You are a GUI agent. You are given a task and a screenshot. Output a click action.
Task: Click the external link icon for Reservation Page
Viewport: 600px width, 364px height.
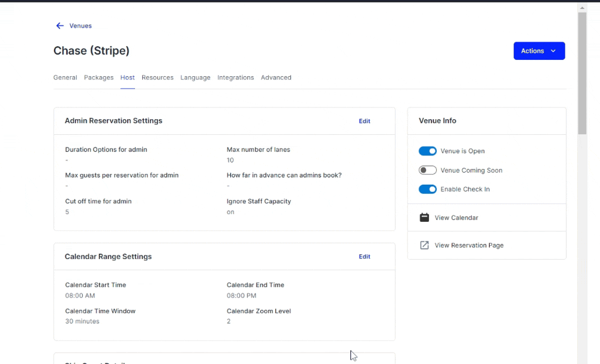coord(424,245)
